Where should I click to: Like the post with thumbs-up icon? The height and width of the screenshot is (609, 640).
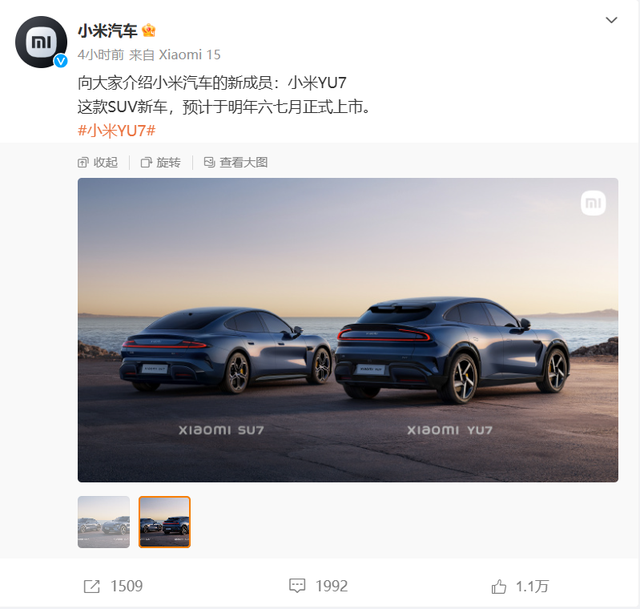pos(498,587)
